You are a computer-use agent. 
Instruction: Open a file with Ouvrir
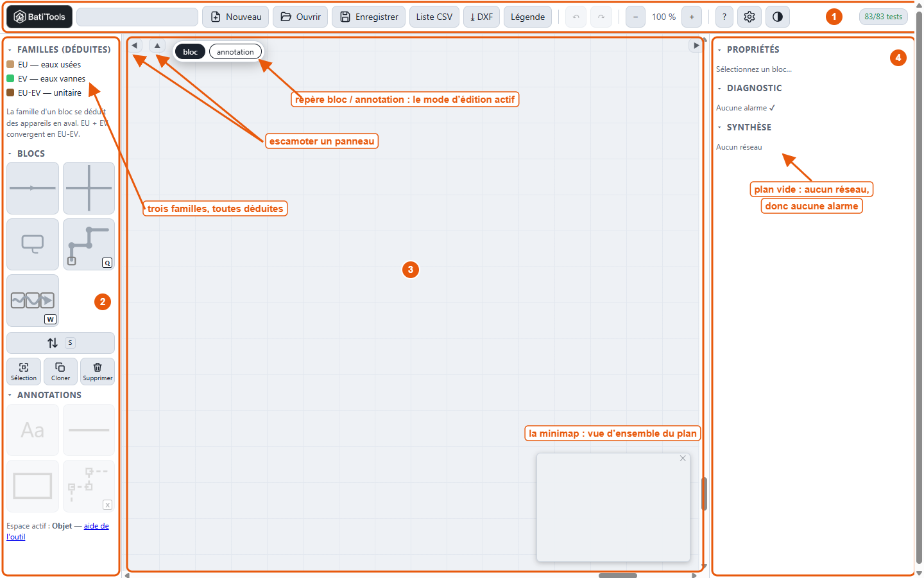(300, 17)
